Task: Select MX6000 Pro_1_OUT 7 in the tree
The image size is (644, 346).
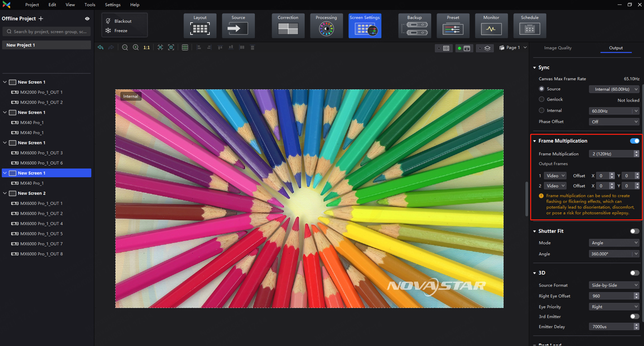Action: 41,244
